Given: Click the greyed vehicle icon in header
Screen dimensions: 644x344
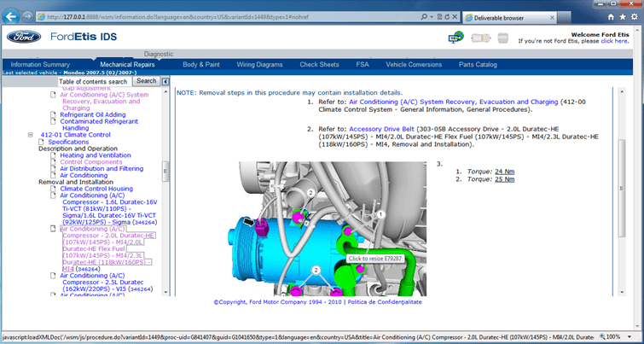Looking at the screenshot, I should 481,38.
